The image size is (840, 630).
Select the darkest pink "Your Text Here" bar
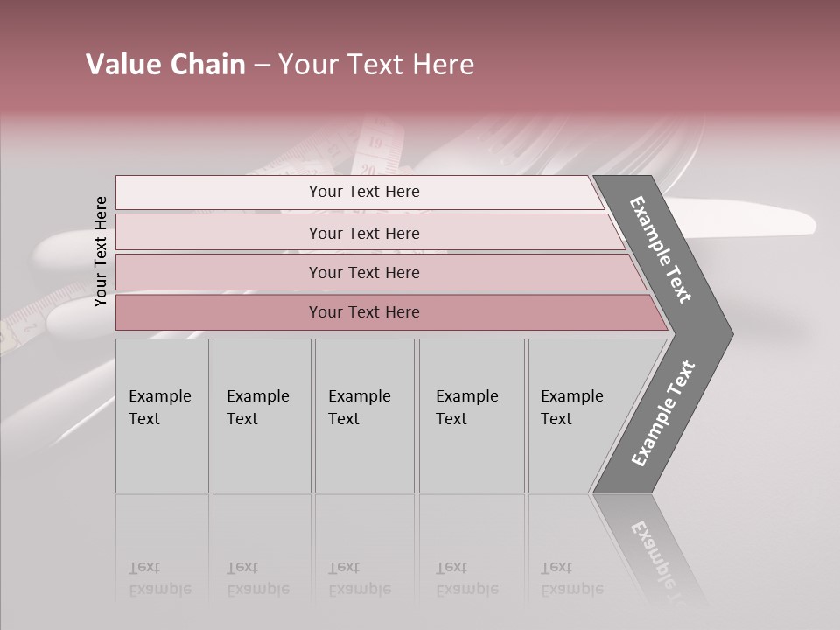(x=363, y=312)
